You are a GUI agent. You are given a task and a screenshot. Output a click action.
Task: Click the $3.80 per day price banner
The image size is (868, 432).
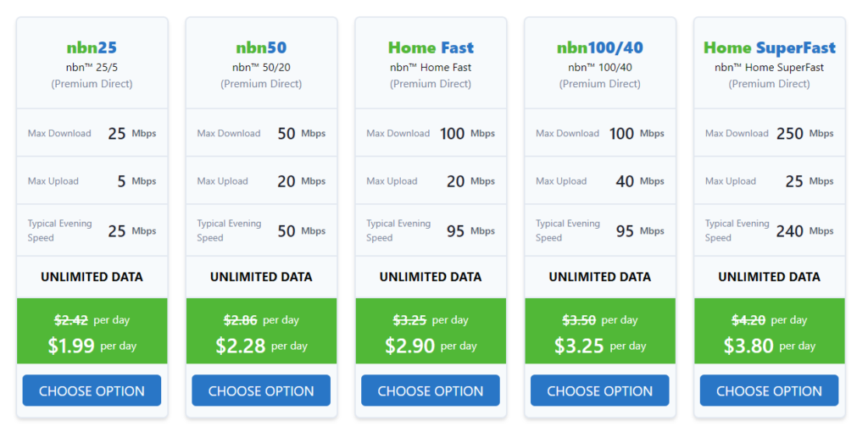(770, 330)
